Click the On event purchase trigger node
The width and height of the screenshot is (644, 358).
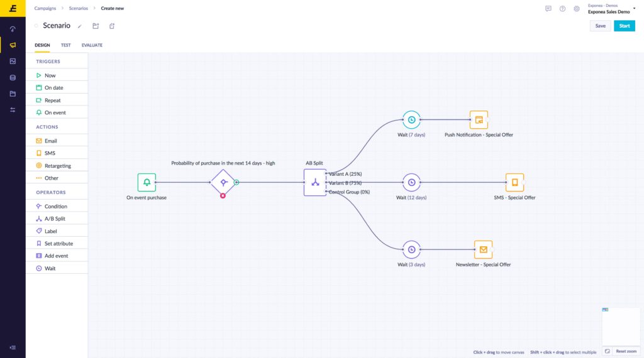(x=147, y=182)
